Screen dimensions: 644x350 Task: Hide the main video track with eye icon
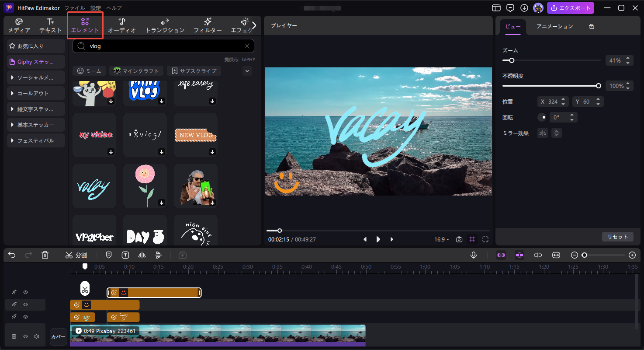point(25,336)
